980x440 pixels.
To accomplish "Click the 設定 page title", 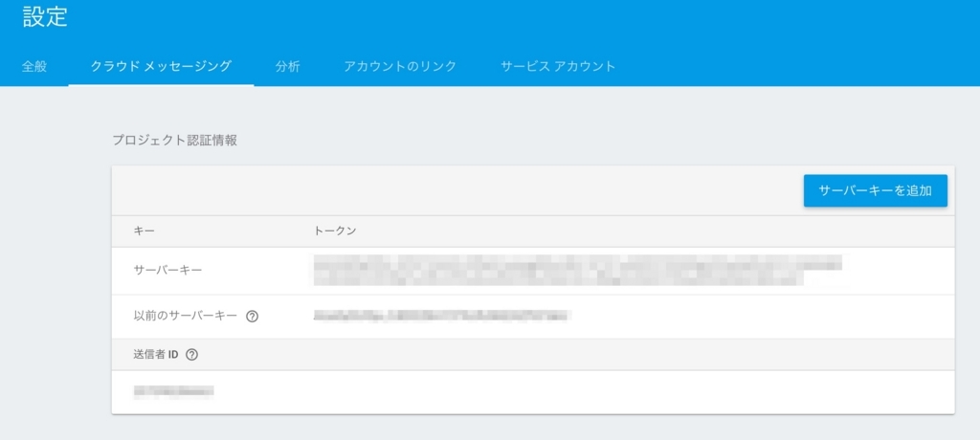I will pos(45,17).
